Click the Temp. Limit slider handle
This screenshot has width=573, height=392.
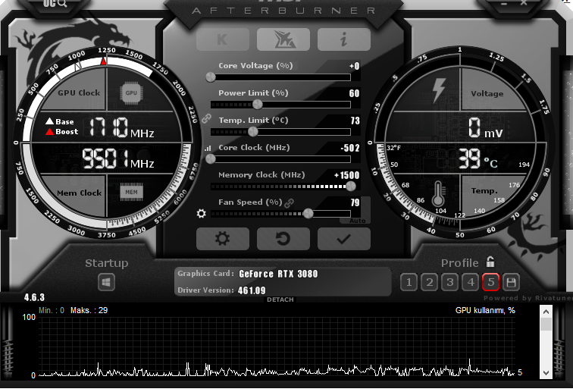coord(253,132)
